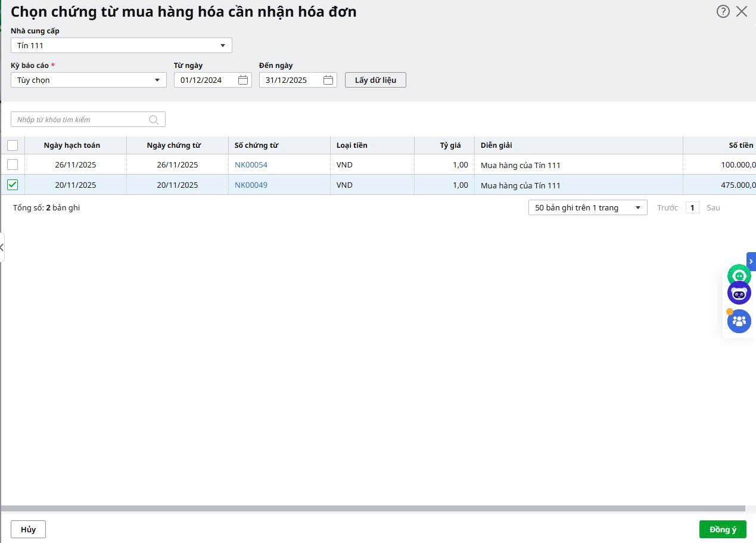Viewport: 756px width, 543px height.
Task: Click the Lấy dữ liệu button
Action: point(375,80)
